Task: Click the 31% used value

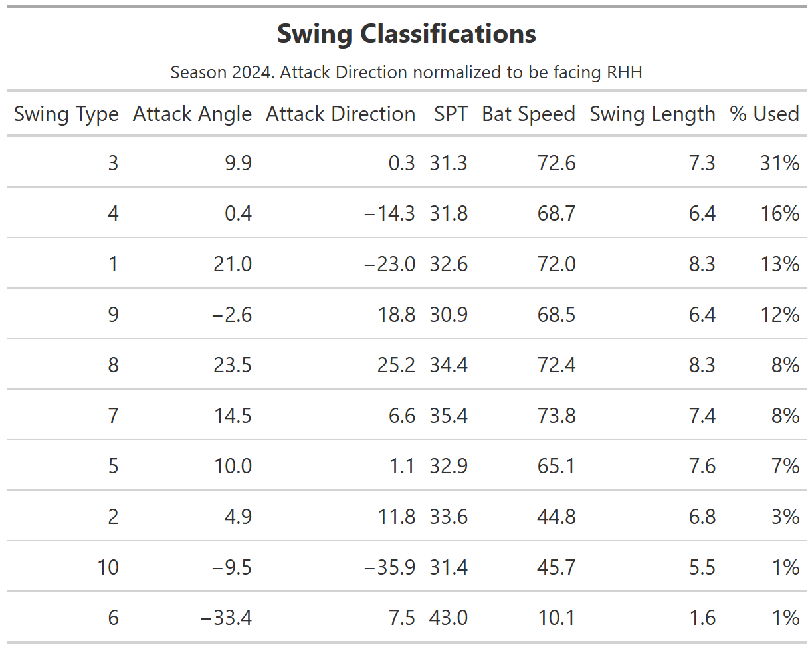Action: tap(780, 163)
